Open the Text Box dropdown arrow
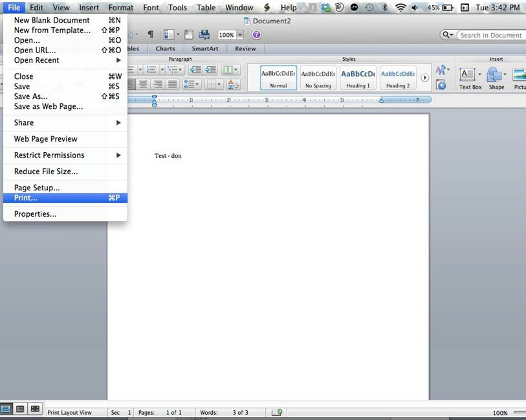The height and width of the screenshot is (420, 526). [479, 74]
